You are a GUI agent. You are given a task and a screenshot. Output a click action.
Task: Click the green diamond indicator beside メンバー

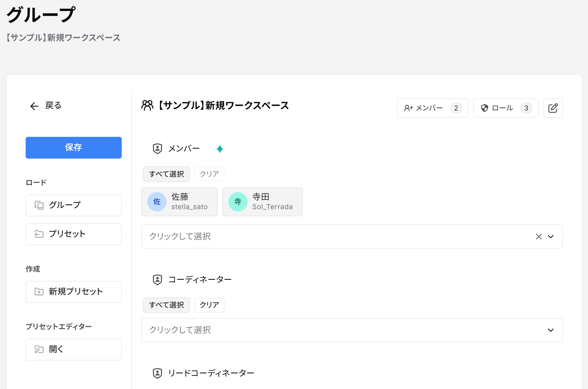220,149
